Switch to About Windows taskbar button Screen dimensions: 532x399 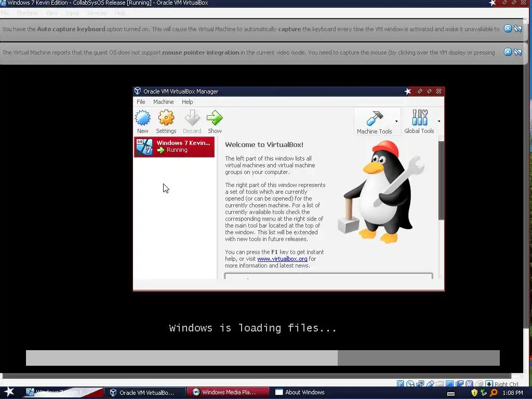[300, 393]
